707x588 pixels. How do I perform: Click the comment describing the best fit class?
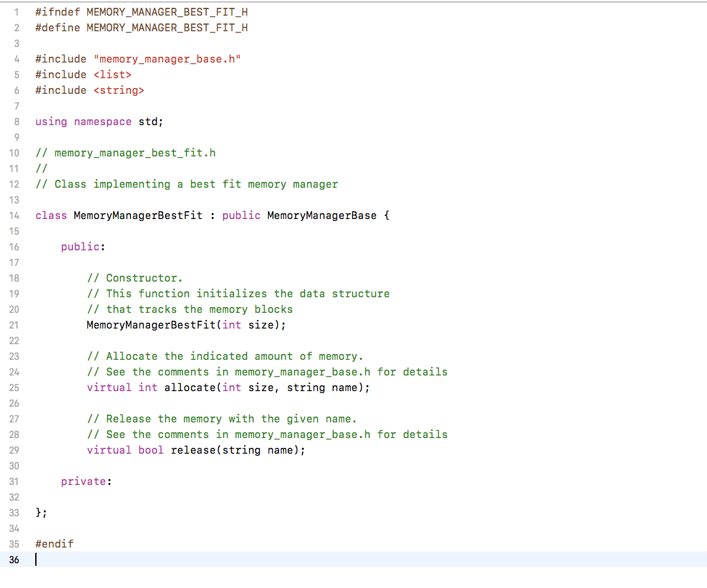tap(186, 184)
